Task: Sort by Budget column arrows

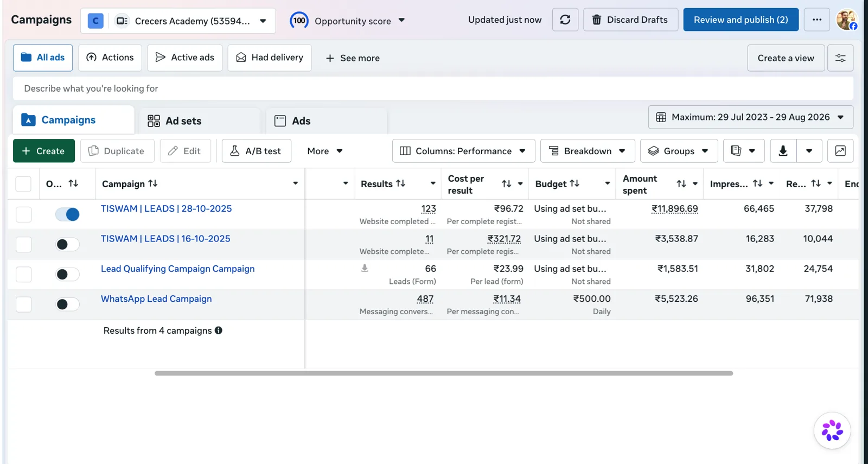Action: coord(575,183)
